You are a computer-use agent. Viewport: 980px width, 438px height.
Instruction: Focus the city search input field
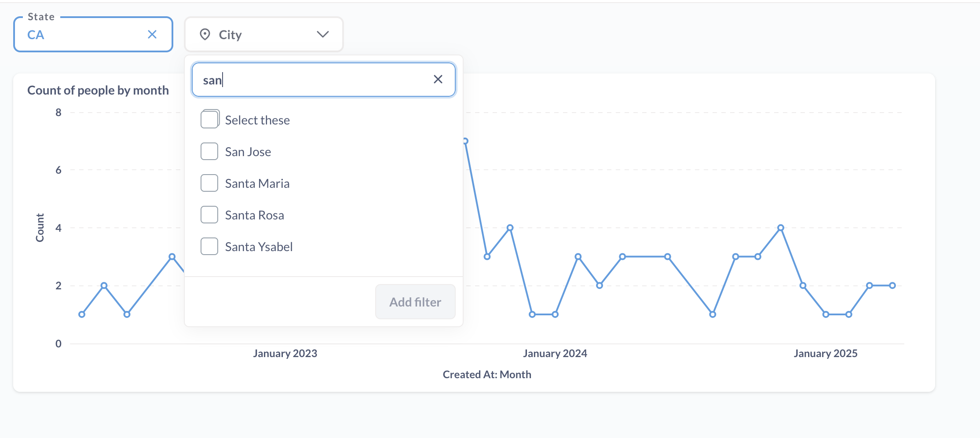[317, 80]
